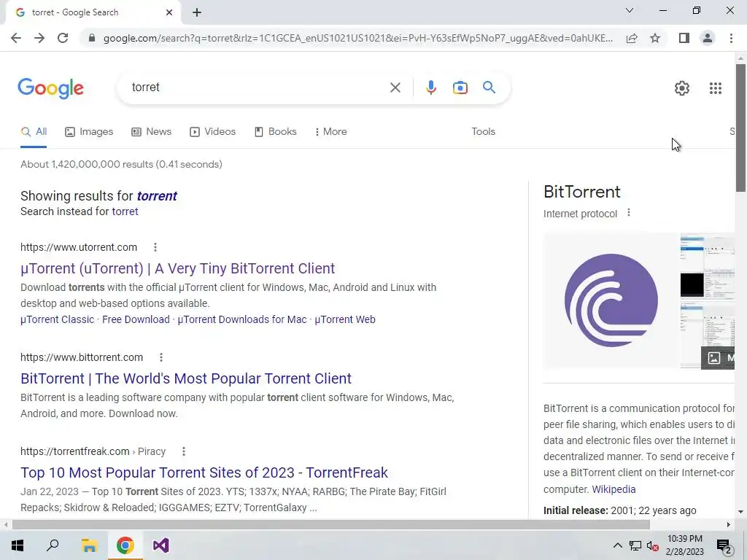This screenshot has height=560, width=747.
Task: Open the search Tools options
Action: [483, 132]
